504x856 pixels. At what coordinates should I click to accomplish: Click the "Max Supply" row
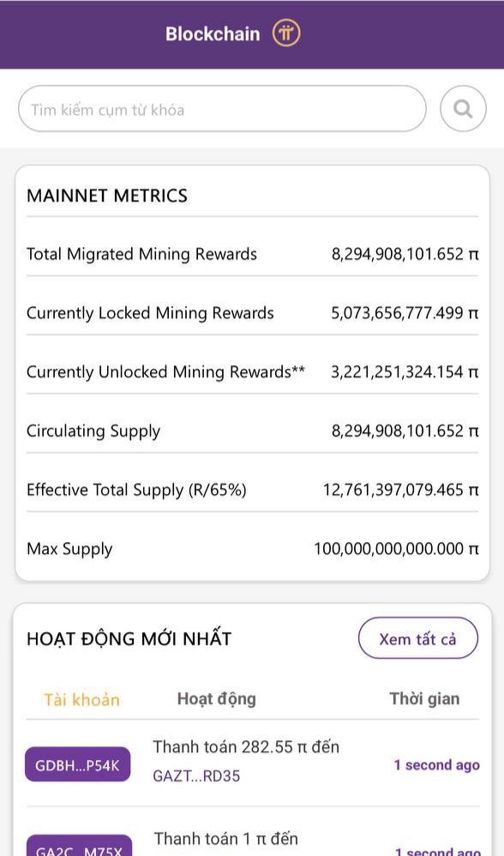click(x=253, y=549)
